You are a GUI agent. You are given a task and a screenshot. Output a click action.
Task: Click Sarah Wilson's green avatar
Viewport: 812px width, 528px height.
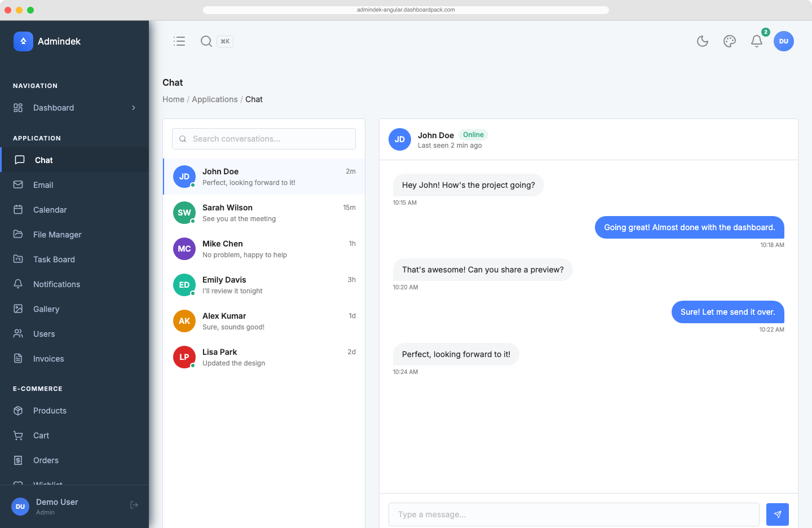pyautogui.click(x=184, y=213)
